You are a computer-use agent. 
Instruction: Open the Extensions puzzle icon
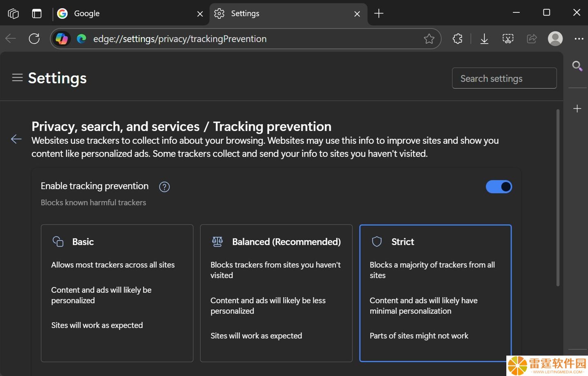coord(458,39)
